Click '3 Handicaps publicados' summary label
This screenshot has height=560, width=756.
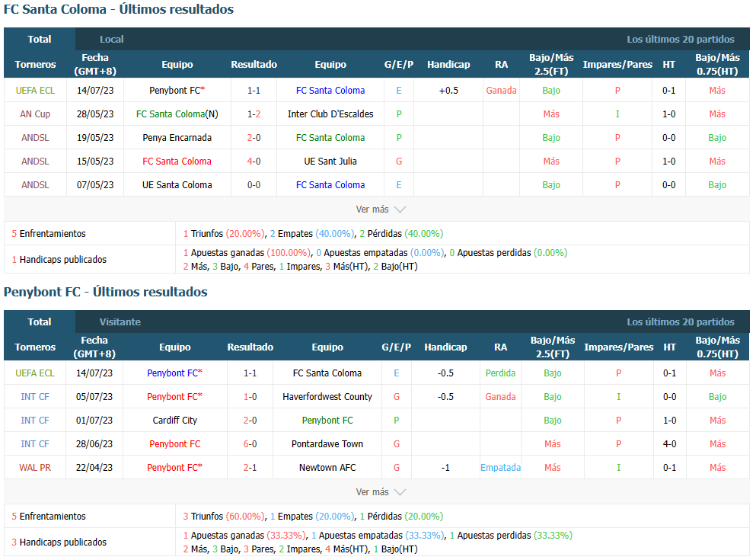click(x=59, y=542)
